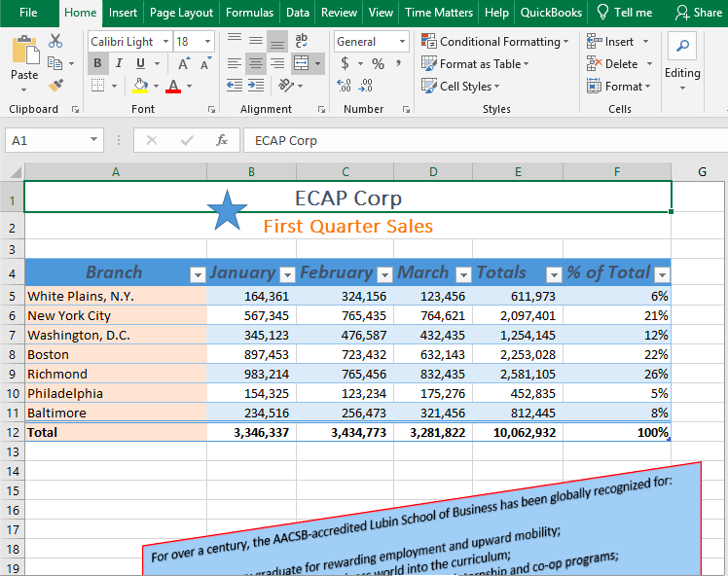Click the Tell me search box
The width and height of the screenshot is (728, 576).
625,13
